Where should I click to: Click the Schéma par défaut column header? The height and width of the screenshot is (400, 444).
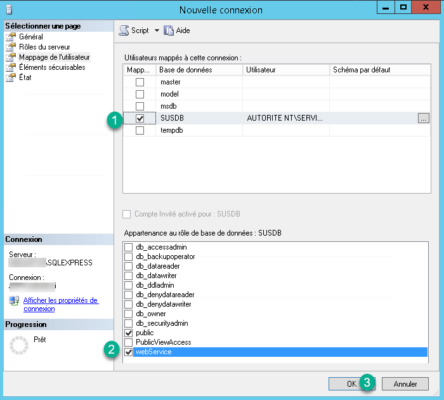point(380,70)
